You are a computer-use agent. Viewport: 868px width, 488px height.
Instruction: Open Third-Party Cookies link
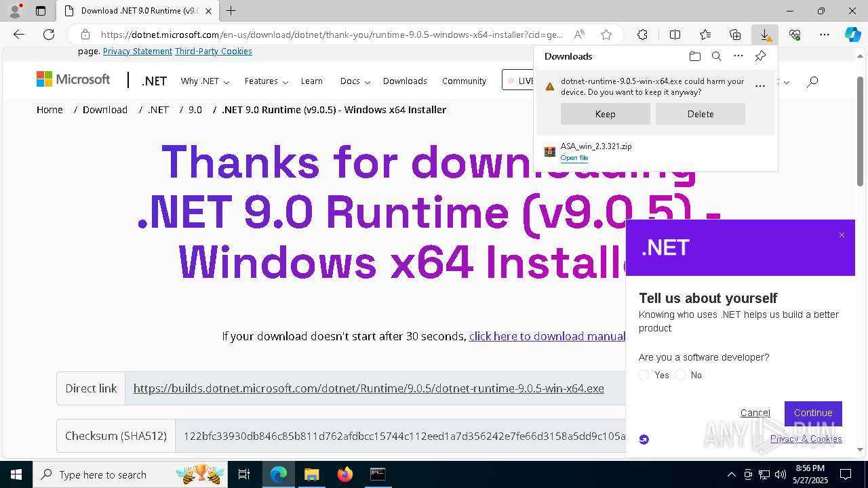pos(213,52)
